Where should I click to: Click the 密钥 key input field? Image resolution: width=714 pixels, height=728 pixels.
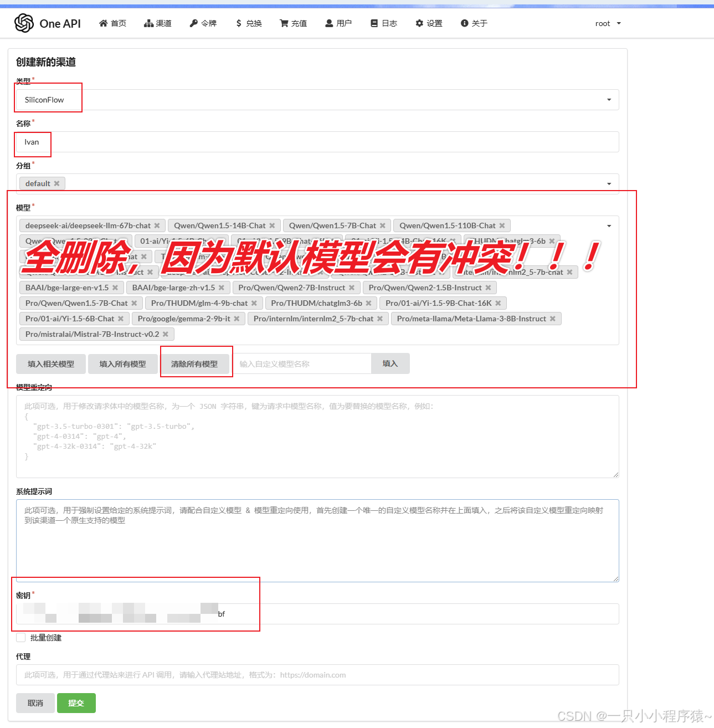[x=317, y=614]
